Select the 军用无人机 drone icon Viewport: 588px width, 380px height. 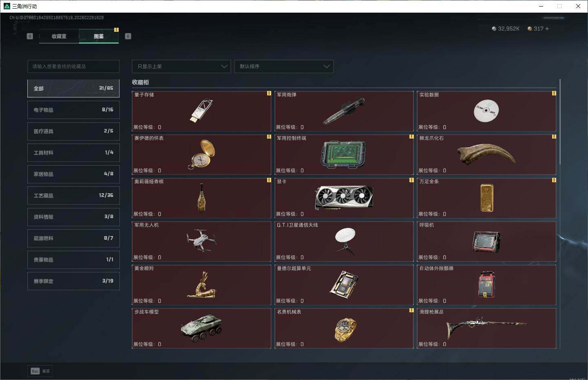coord(201,241)
